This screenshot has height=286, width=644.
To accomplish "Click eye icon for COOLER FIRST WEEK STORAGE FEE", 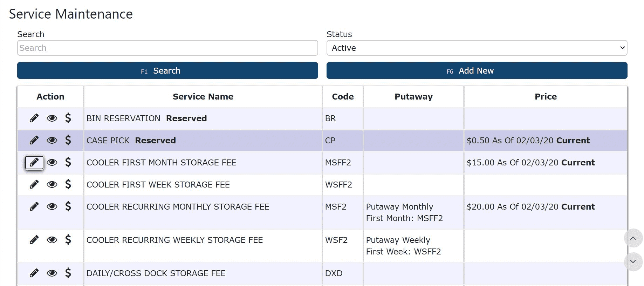I will (x=52, y=184).
